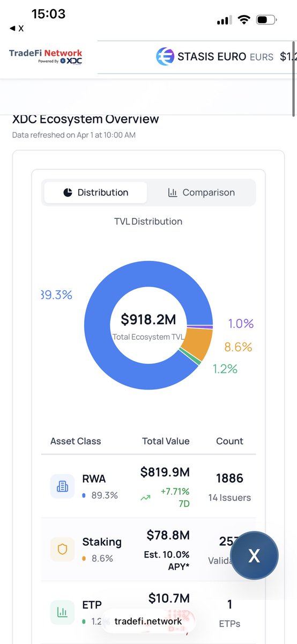Screen dimensions: 297x644
Task: Tap the Count column header
Action: 229,441
